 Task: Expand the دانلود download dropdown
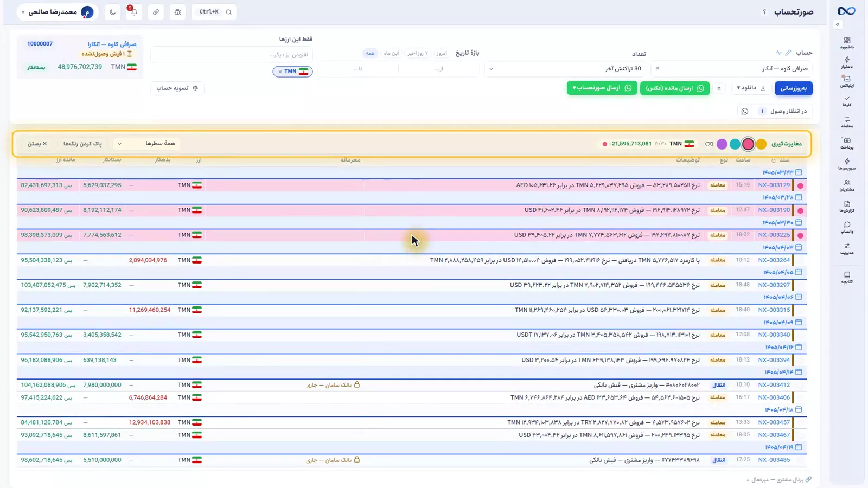751,88
